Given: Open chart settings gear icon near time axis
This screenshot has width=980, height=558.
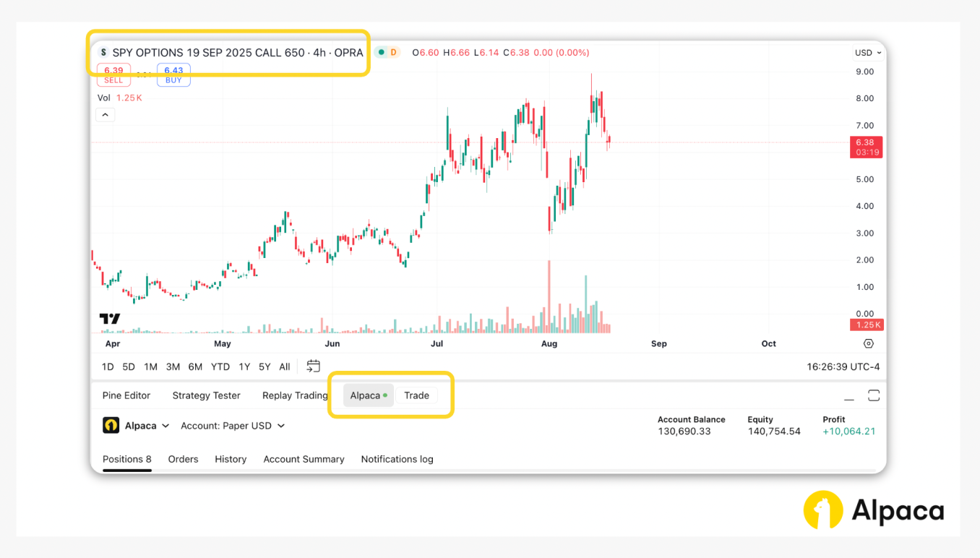Looking at the screenshot, I should tap(869, 343).
